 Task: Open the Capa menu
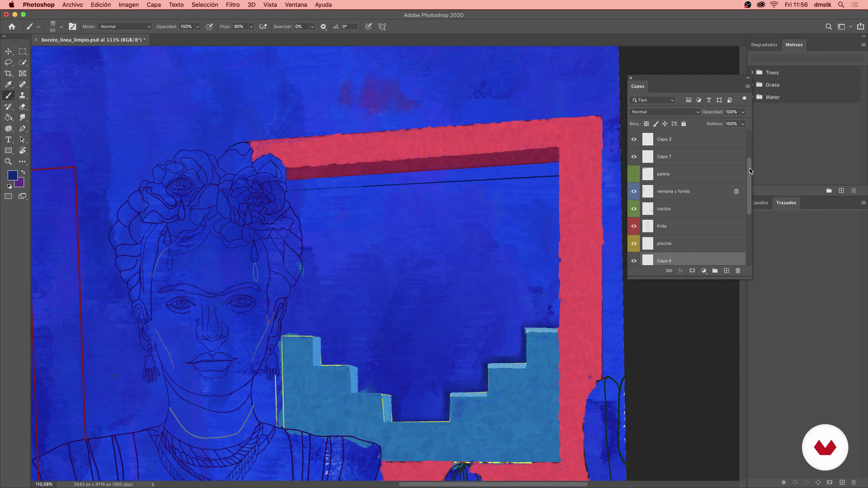click(x=154, y=5)
